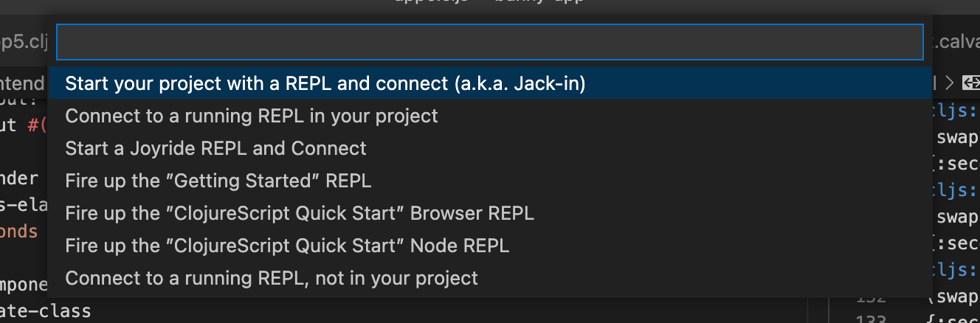Image resolution: width=980 pixels, height=323 pixels.
Task: Click the red "#(" code in left editor
Action: (38, 125)
